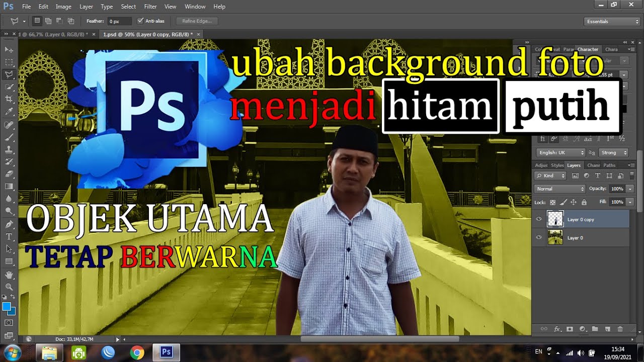This screenshot has height=362, width=644.
Task: Toggle the layer filter on/off switch
Action: 632,175
